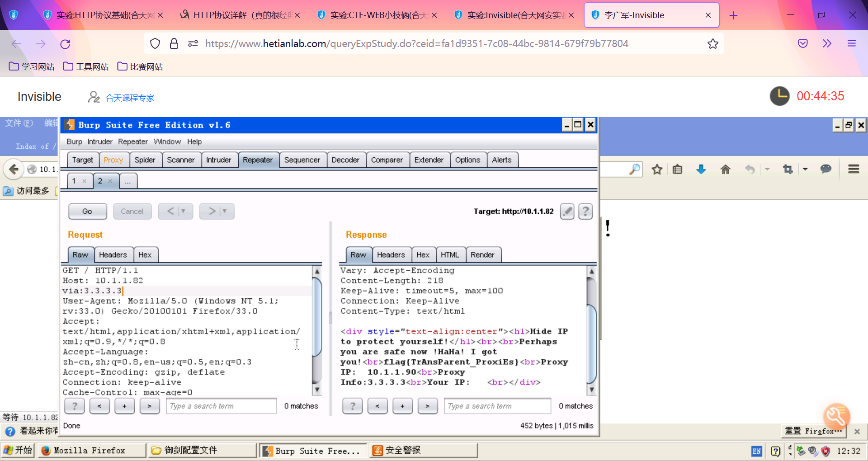Click the plus button in response search bar
The image size is (868, 461).
tap(402, 406)
